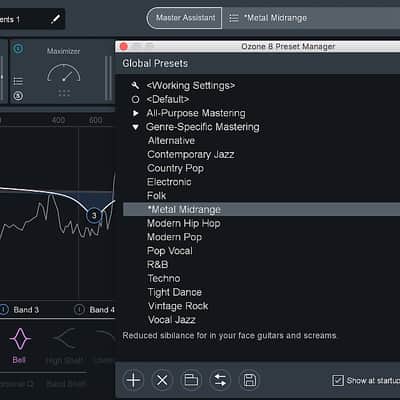This screenshot has width=400, height=400.
Task: Select the Modern Hip Hop preset
Action: [184, 223]
